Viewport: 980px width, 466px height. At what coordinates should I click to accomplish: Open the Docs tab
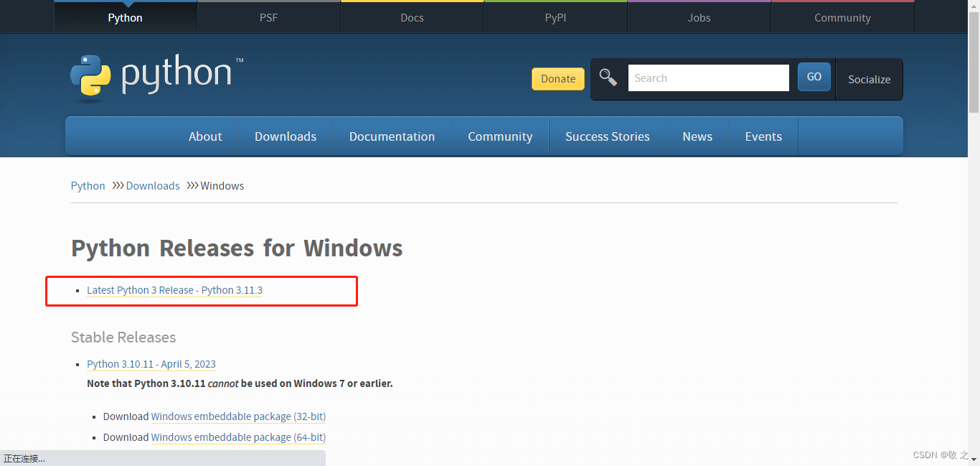point(412,17)
